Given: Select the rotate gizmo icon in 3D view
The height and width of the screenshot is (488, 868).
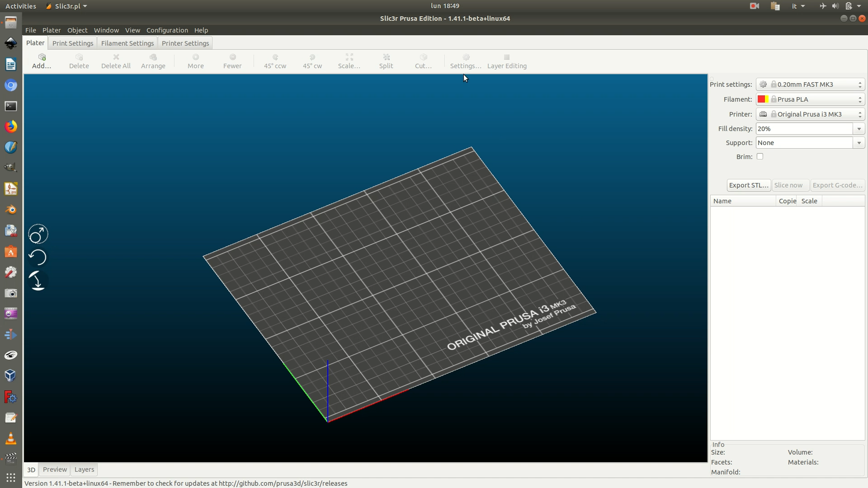Looking at the screenshot, I should point(38,257).
